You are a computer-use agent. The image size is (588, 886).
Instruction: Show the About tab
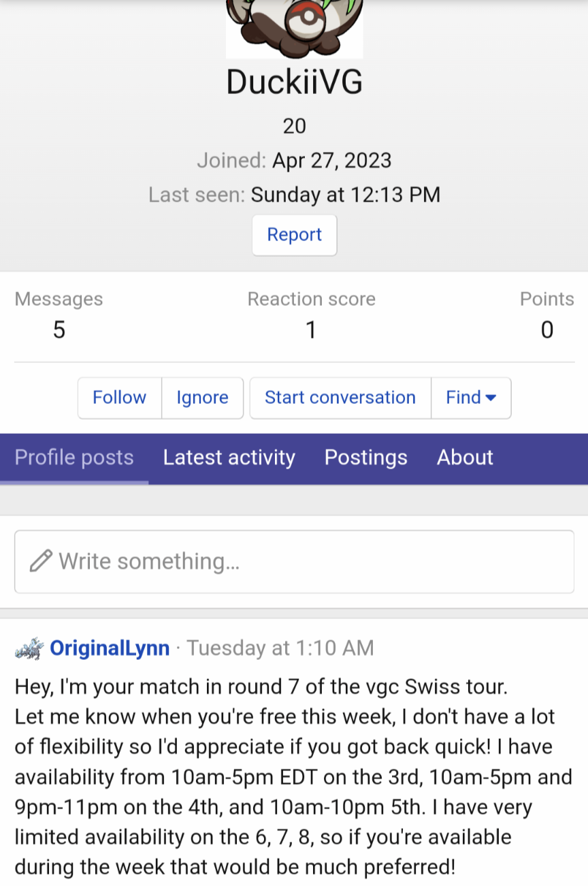(x=465, y=458)
